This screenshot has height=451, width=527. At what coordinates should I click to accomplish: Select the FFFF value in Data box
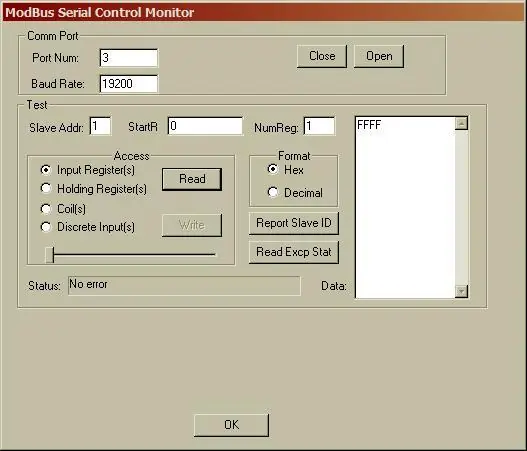tap(369, 125)
